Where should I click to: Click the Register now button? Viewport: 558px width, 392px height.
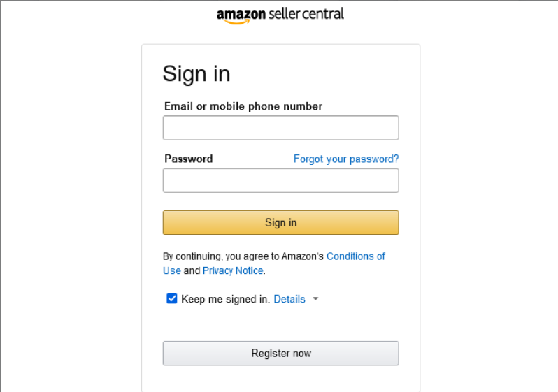[x=280, y=353]
